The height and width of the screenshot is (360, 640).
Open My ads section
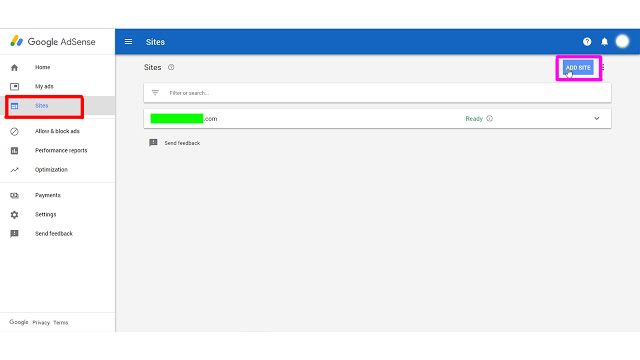click(x=44, y=87)
